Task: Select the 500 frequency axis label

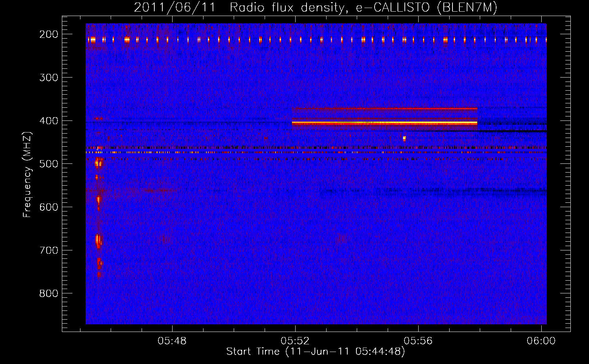Action: [x=49, y=164]
